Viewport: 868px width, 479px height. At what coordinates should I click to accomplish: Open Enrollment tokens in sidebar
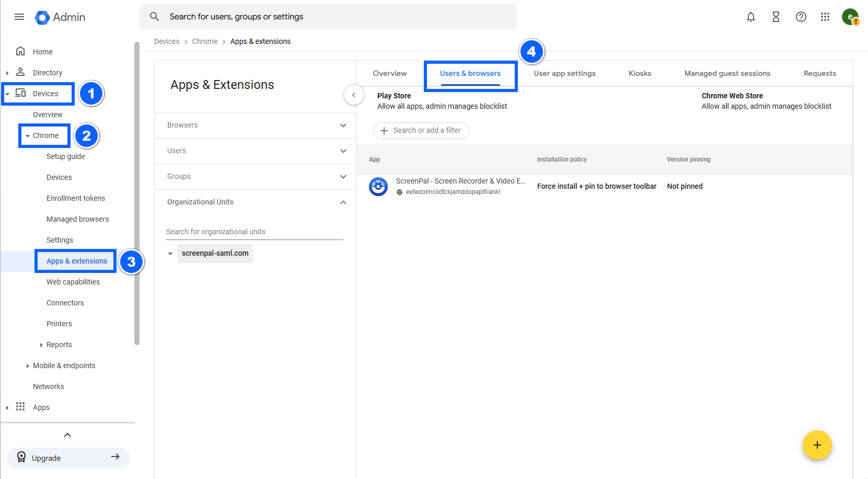pos(76,198)
